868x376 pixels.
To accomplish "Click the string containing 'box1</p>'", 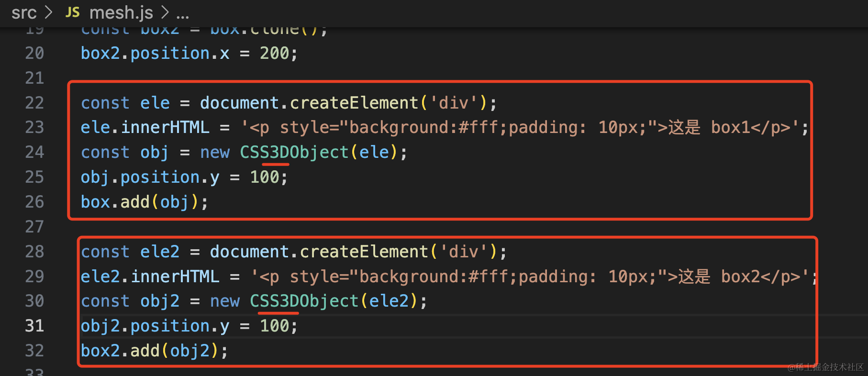I will [520, 127].
